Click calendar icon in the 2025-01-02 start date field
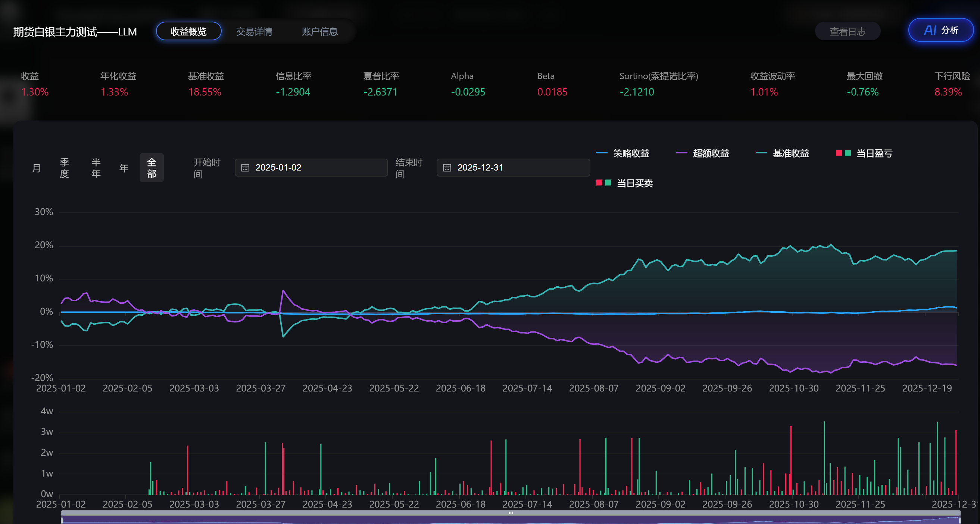Screen dimensions: 980x524 (x=246, y=168)
